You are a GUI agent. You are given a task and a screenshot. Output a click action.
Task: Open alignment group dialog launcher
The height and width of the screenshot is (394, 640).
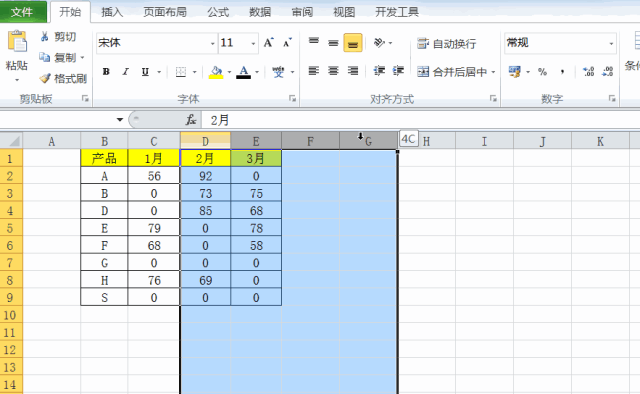(x=493, y=98)
